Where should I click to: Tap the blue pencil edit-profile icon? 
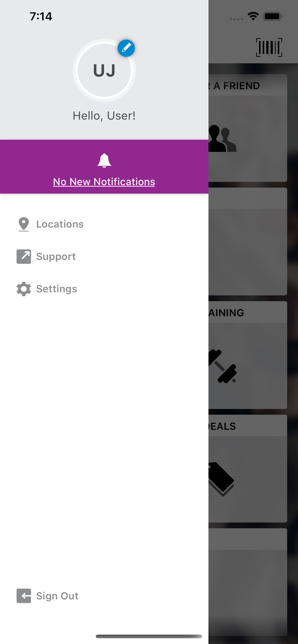[x=126, y=48]
